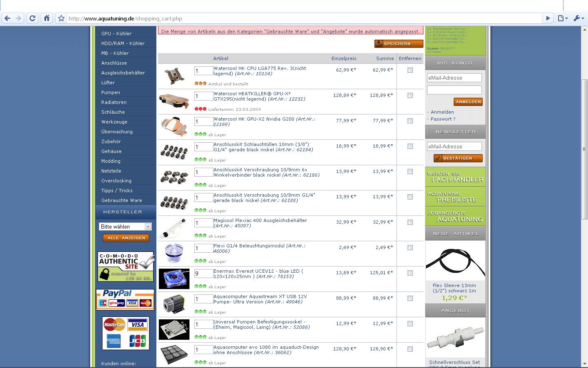
Task: Click the Magicool Plexiac 400 thumbnail
Action: tap(174, 228)
